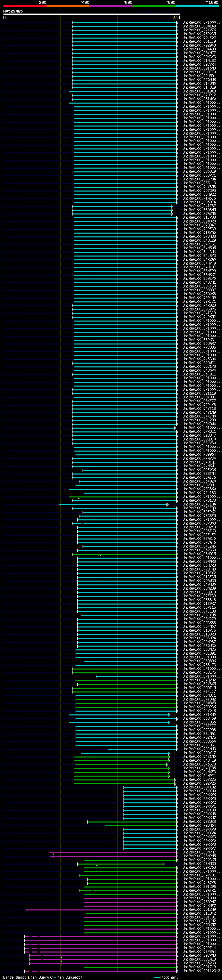The height and width of the screenshot is (980, 222).
Task: Click label UniRef100_A1CEC5
Action: tap(199, 577)
